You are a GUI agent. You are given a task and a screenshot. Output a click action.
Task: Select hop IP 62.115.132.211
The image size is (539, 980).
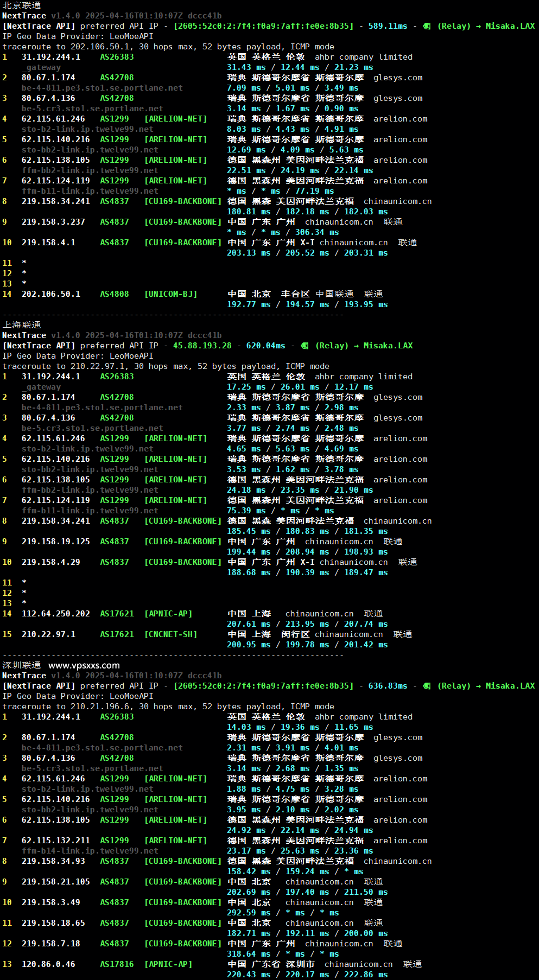56,841
